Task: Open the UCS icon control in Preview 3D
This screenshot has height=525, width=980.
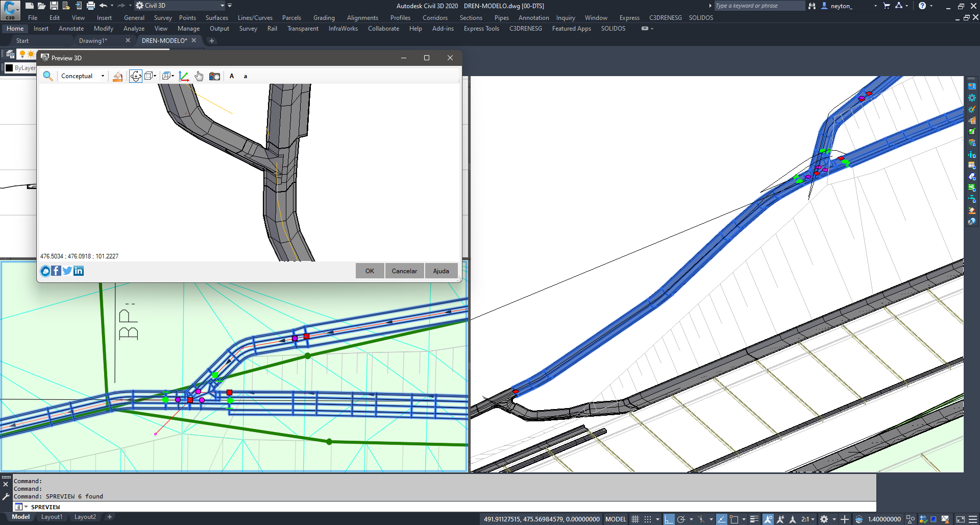Action: tap(183, 76)
